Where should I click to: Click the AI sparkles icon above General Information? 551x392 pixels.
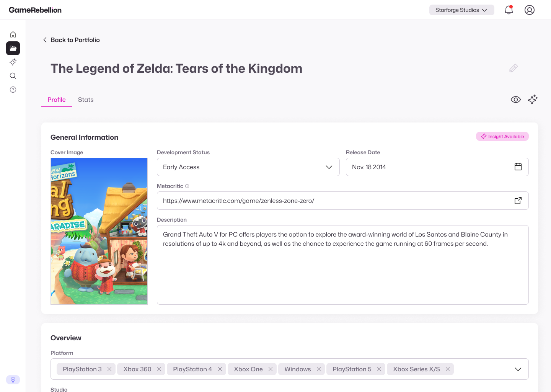pyautogui.click(x=533, y=99)
